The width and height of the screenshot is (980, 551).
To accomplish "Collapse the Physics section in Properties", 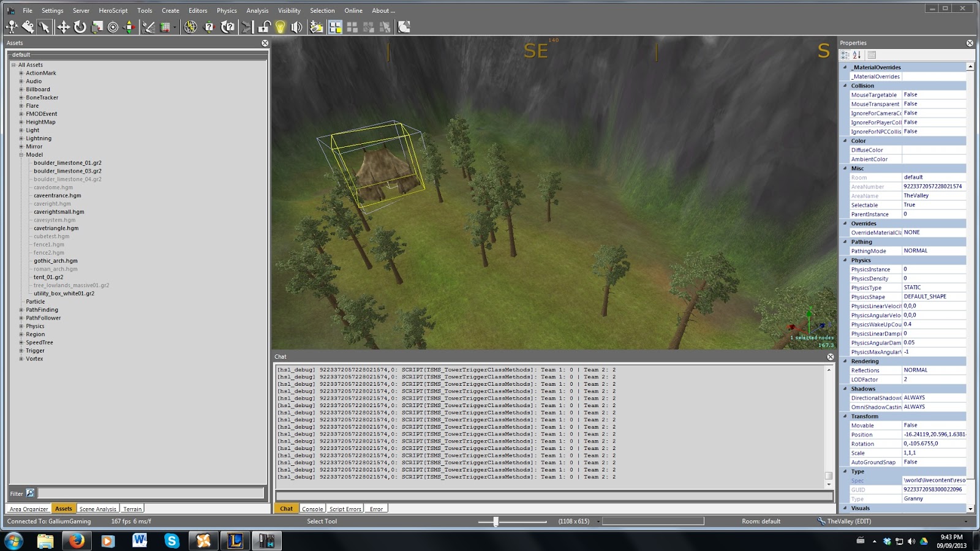I will tap(846, 260).
